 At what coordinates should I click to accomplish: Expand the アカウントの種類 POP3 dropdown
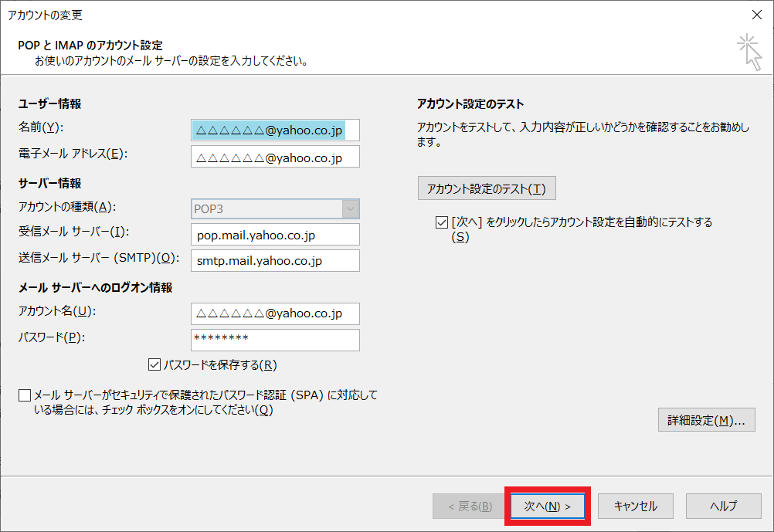click(x=351, y=208)
